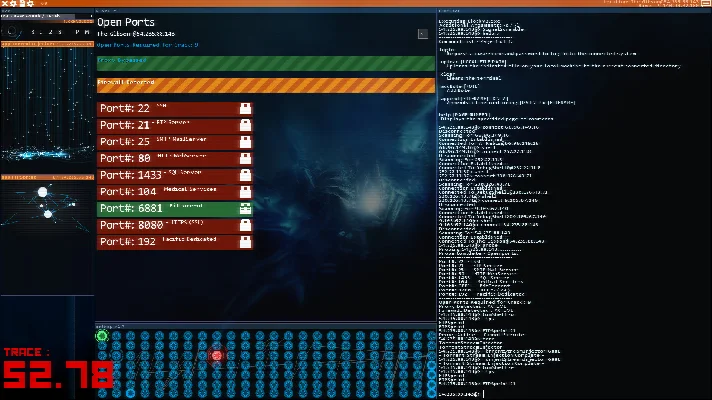This screenshot has width=712, height=400.
Task: Click the orange striped firewall bar
Action: tap(266, 85)
